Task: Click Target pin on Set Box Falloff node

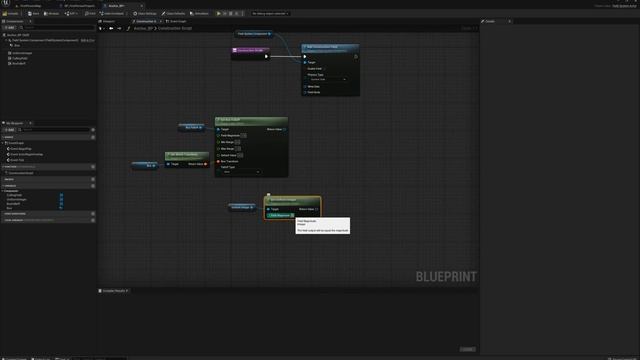Action: point(218,129)
